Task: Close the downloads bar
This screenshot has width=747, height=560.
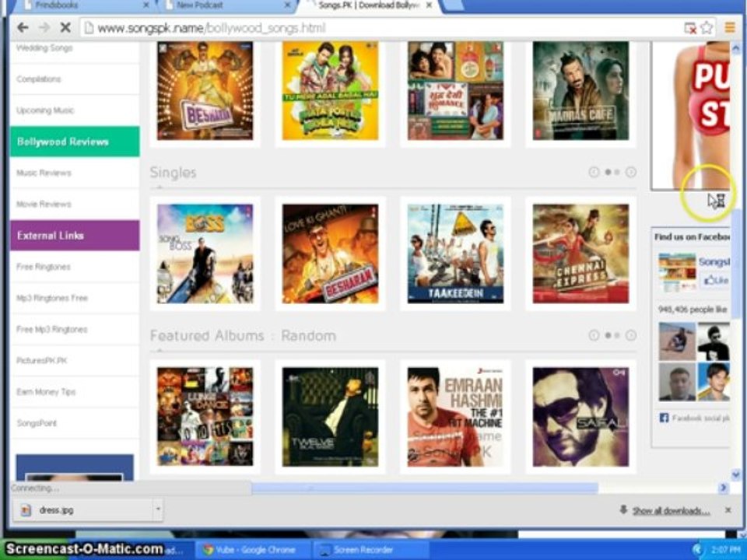Action: (728, 510)
